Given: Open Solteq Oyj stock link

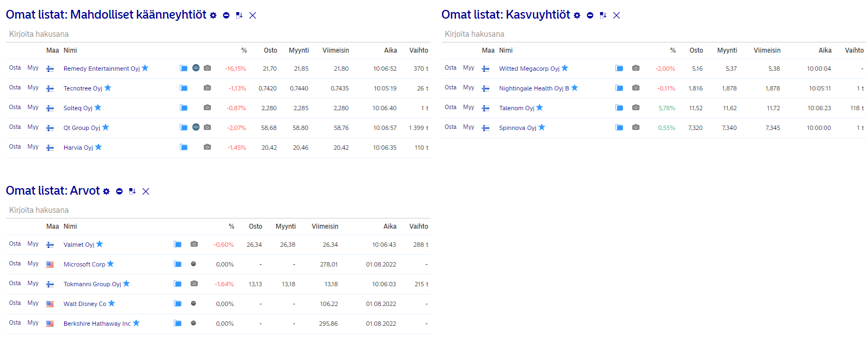Looking at the screenshot, I should click(x=78, y=108).
